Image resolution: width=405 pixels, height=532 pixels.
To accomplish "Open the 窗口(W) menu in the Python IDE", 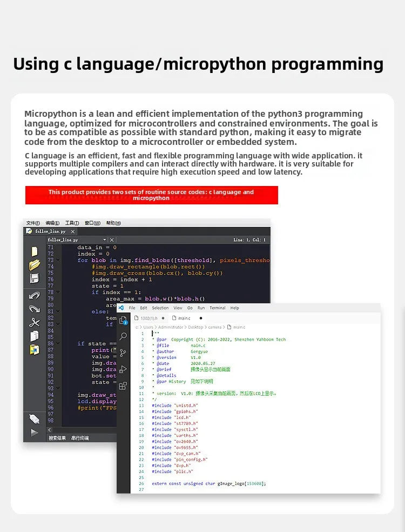I will point(92,223).
